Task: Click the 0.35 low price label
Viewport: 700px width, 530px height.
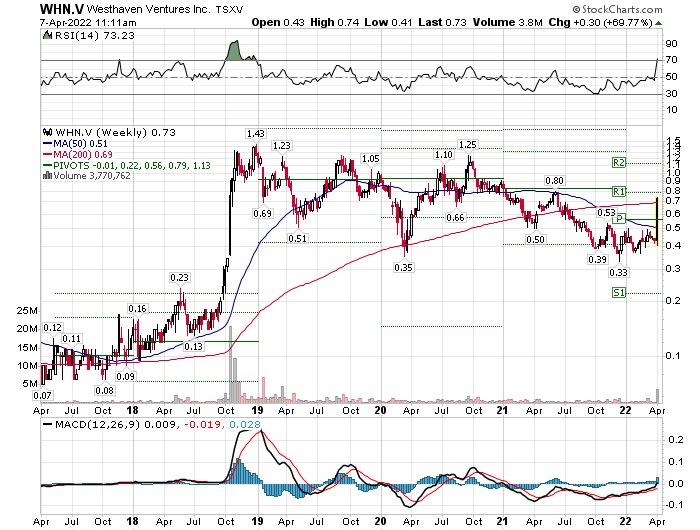Action: pos(404,267)
